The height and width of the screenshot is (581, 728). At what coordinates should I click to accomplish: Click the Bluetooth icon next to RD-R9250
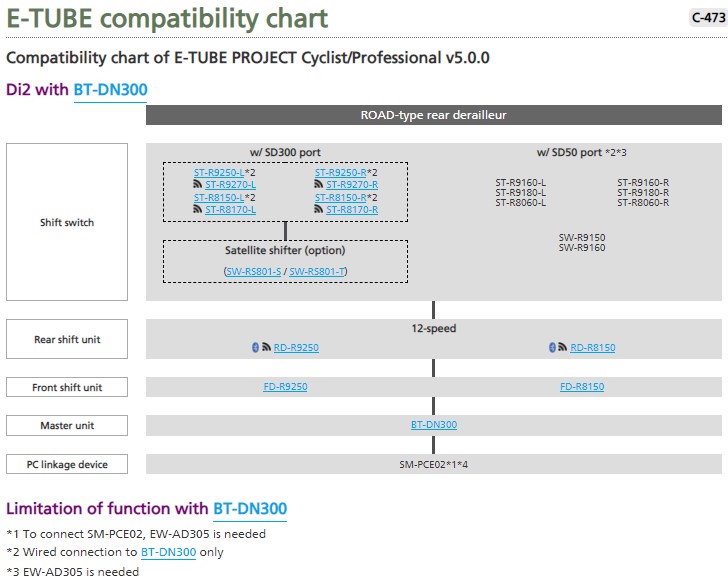coord(255,348)
